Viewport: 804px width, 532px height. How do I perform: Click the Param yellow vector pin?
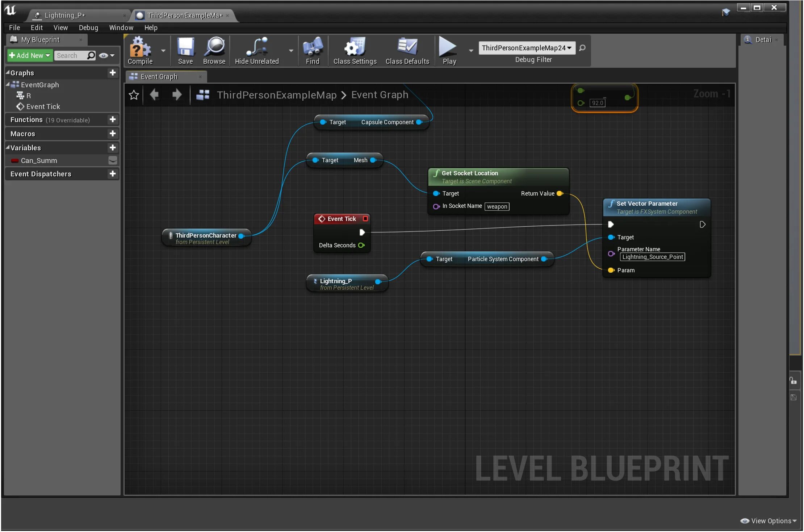tap(611, 270)
